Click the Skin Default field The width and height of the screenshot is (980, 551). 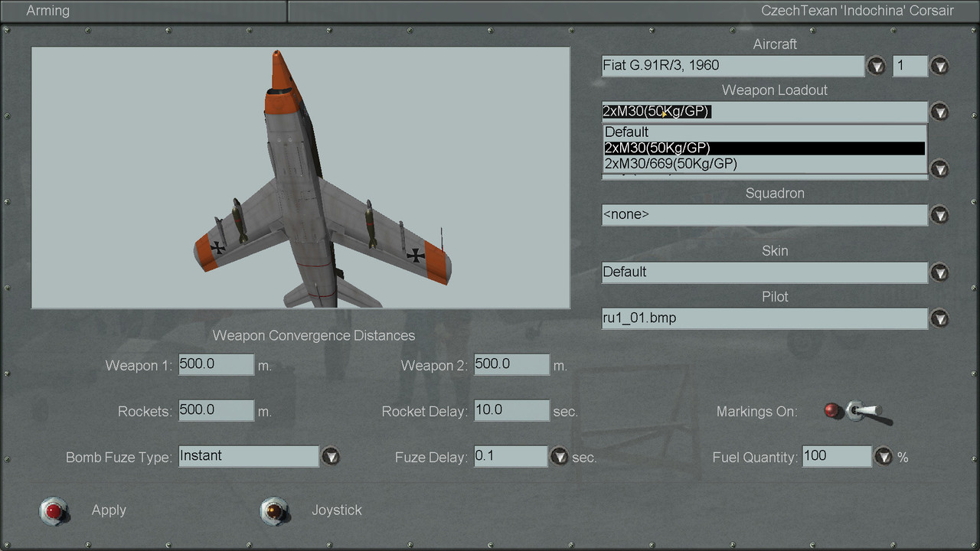764,272
